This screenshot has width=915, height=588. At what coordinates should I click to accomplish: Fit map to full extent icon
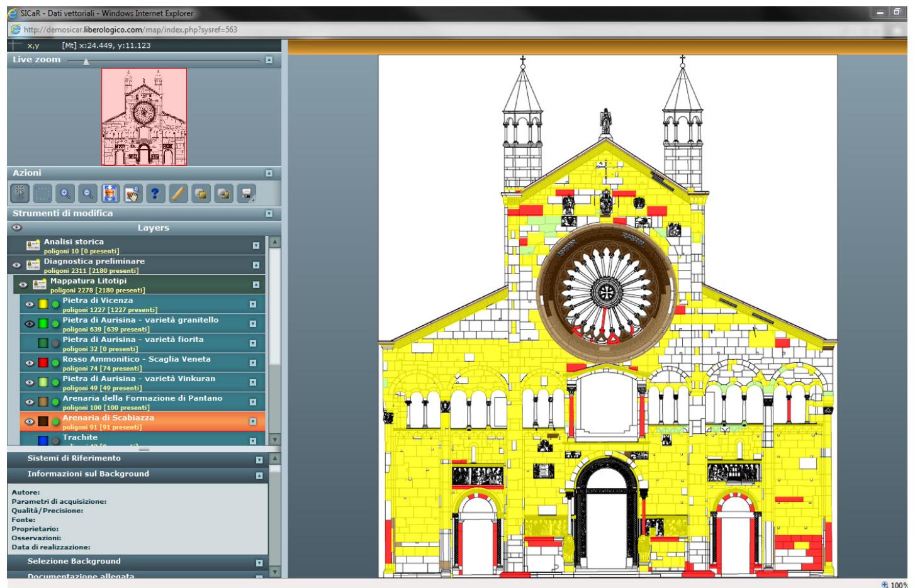click(x=110, y=194)
